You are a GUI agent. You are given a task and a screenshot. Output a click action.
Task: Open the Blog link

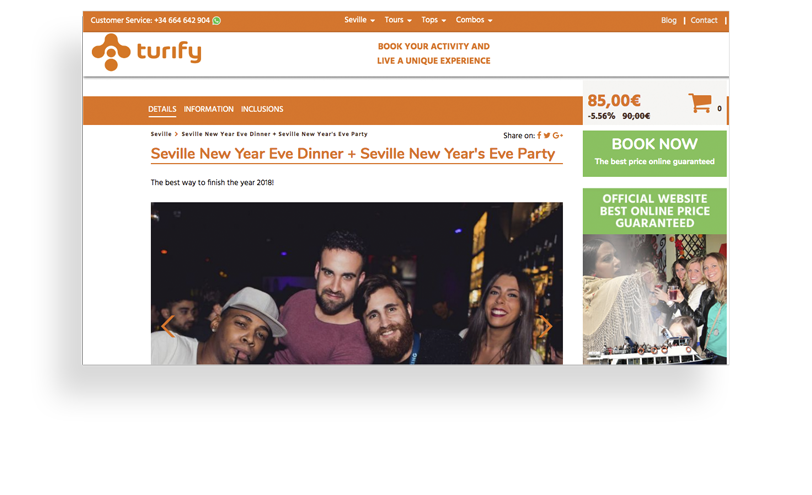tap(669, 20)
